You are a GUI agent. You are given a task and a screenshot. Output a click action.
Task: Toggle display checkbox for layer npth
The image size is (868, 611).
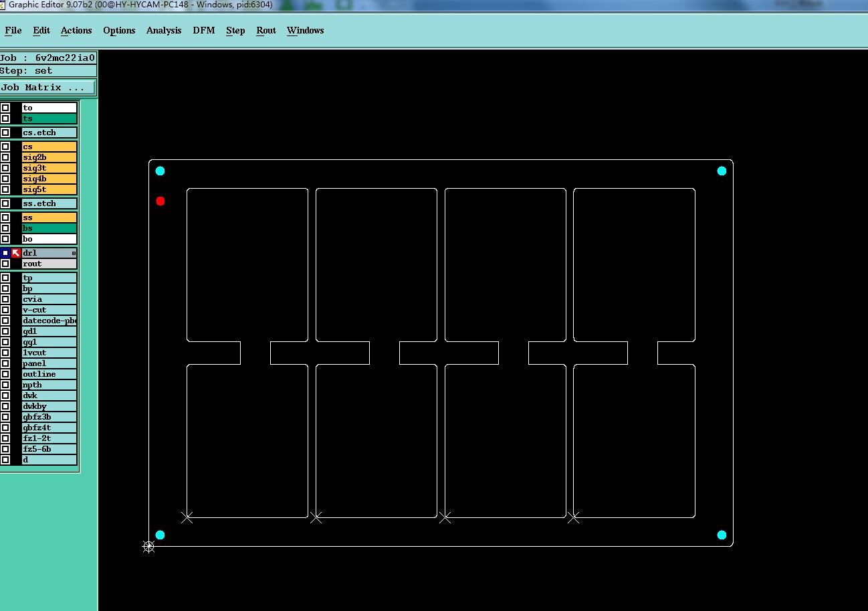[x=5, y=385]
